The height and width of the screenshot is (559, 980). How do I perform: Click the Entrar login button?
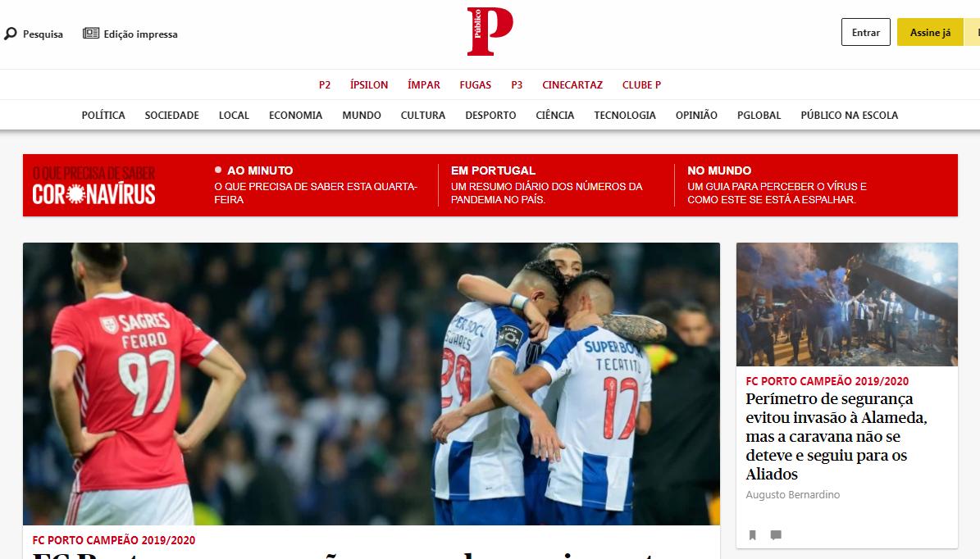click(866, 33)
